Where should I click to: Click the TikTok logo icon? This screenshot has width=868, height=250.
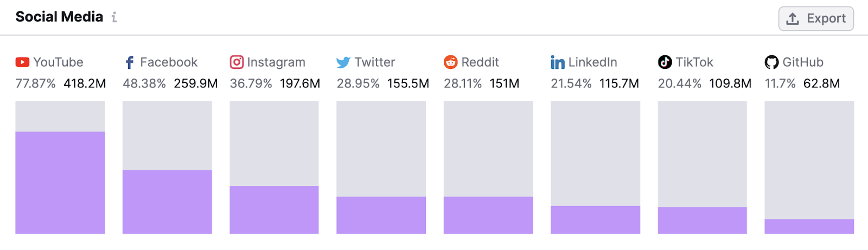click(x=665, y=62)
